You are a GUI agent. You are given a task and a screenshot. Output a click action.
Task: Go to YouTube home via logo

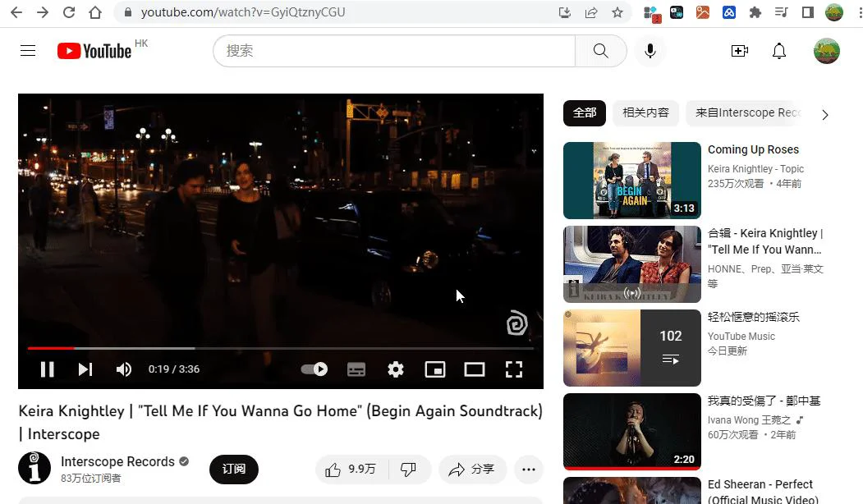94,51
